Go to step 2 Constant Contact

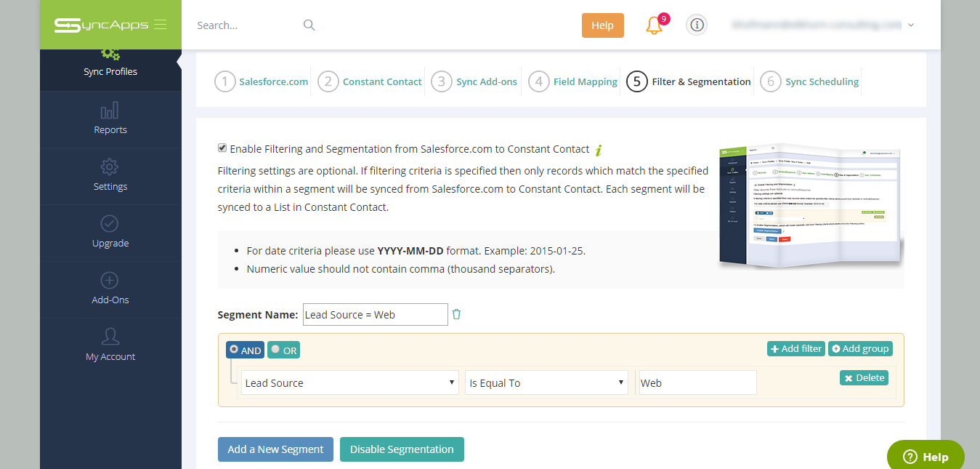[x=370, y=81]
